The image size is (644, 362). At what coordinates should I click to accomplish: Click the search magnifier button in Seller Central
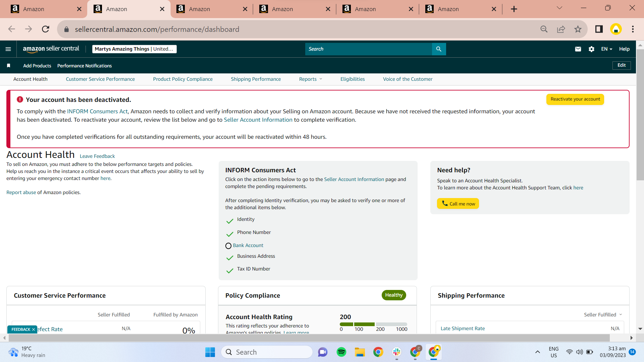click(x=439, y=49)
